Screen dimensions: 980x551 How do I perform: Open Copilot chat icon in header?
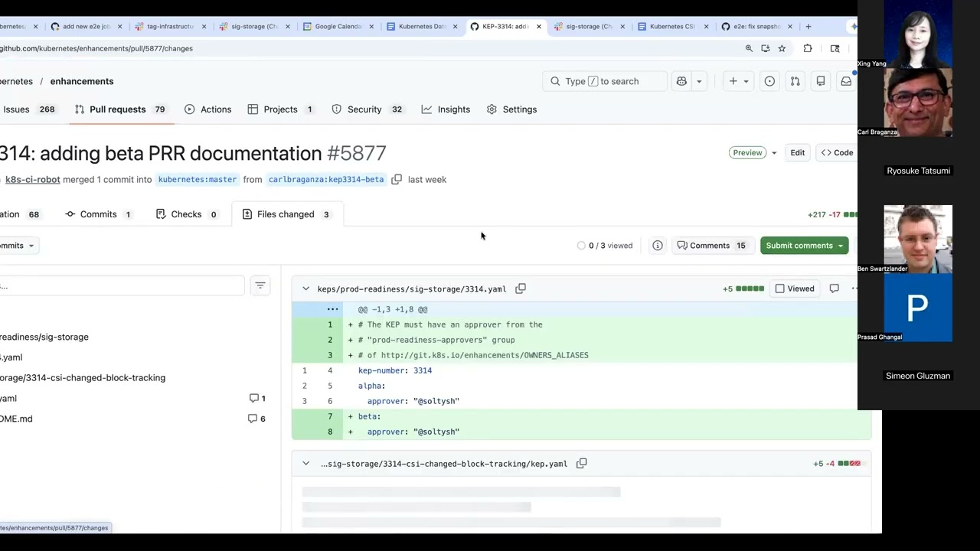(x=681, y=81)
